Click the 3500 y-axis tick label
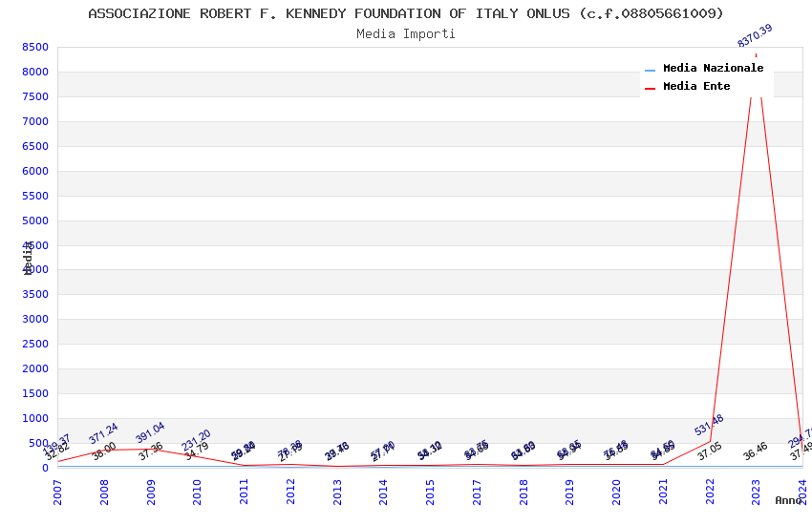812x525 pixels. [x=35, y=294]
